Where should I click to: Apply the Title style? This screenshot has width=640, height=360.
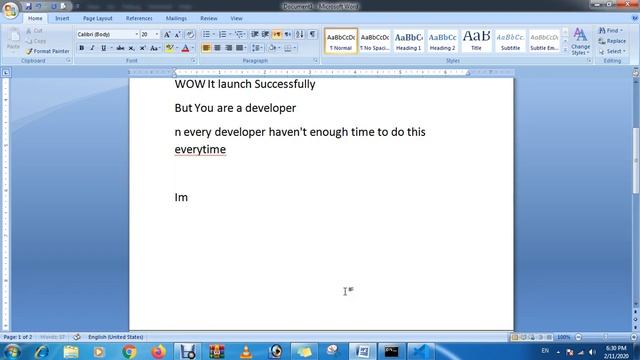tap(476, 41)
